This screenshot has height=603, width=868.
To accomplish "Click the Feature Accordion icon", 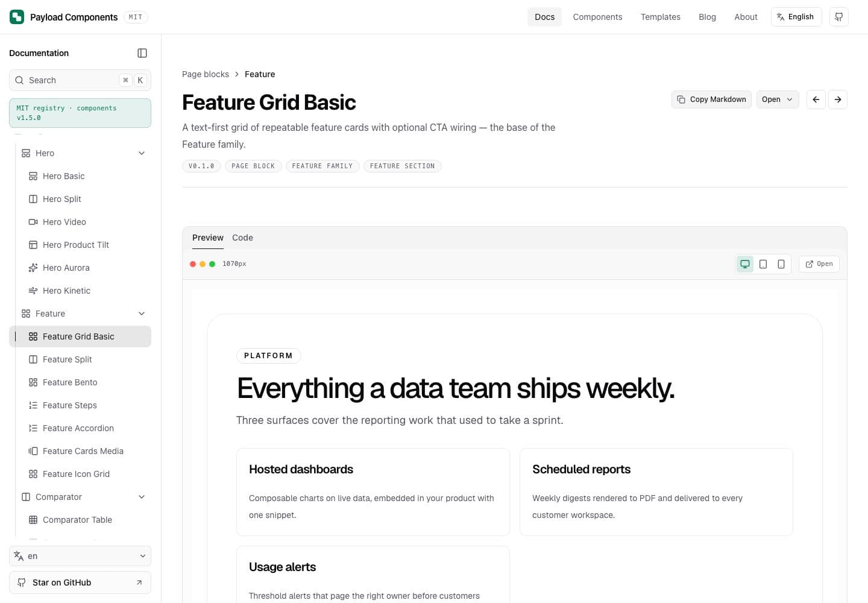I will click(x=33, y=428).
